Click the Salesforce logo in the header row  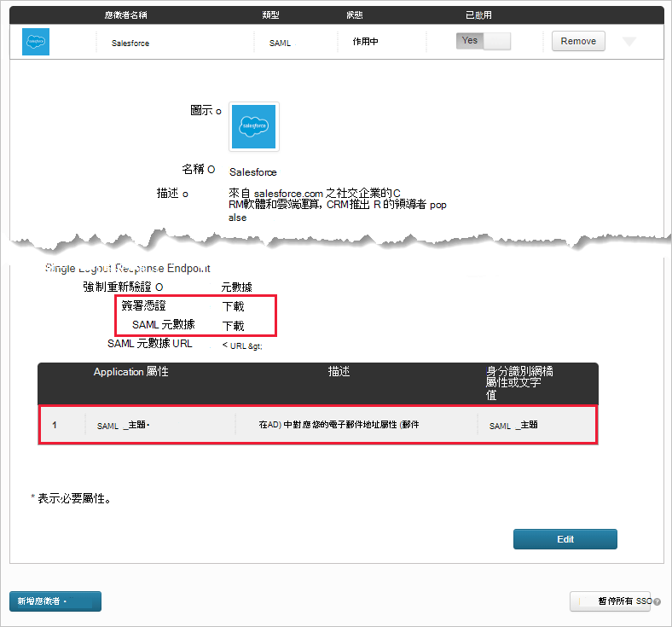36,42
